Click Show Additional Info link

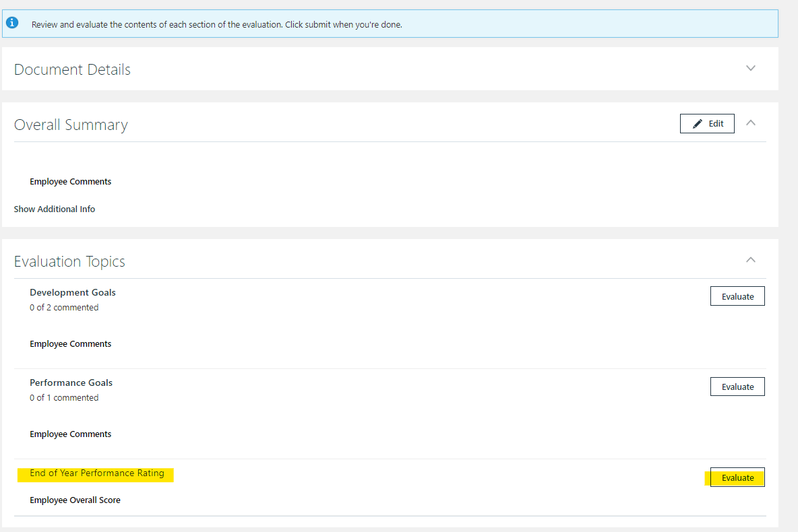[55, 209]
